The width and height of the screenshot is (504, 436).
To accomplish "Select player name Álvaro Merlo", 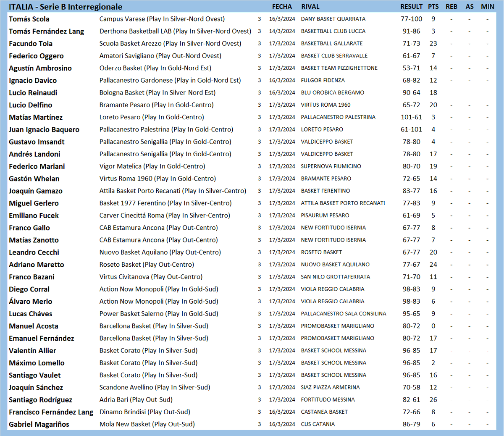I will click(31, 302).
